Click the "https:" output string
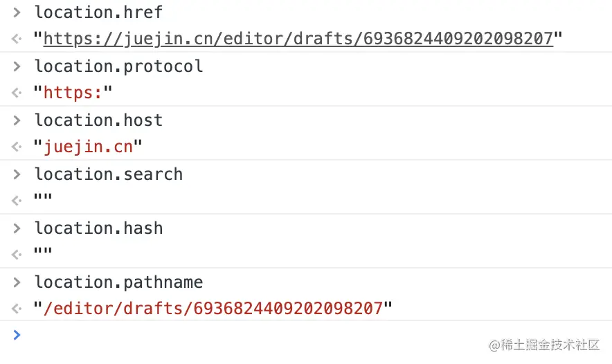612x364 pixels. click(73, 93)
